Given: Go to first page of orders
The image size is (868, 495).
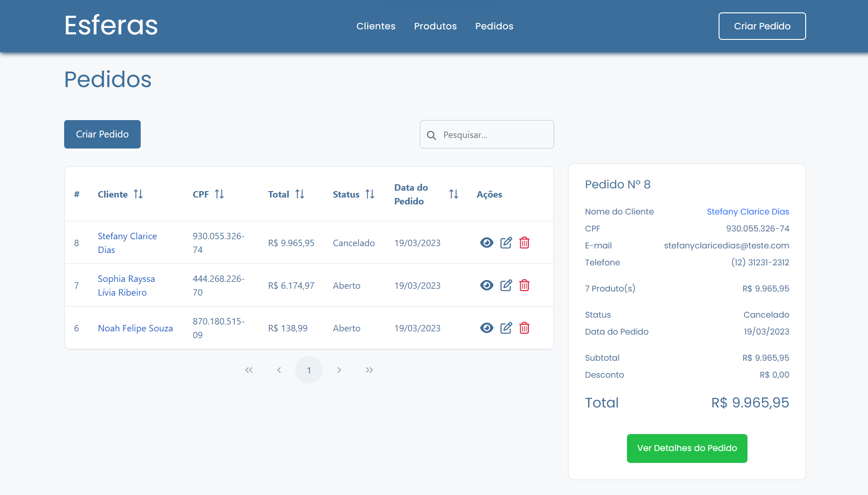Looking at the screenshot, I should (x=249, y=370).
